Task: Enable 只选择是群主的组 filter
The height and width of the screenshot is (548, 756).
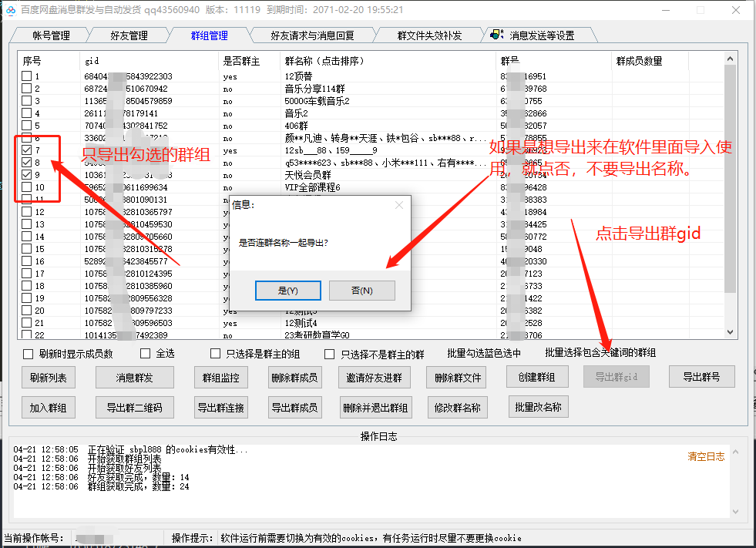Action: (215, 353)
